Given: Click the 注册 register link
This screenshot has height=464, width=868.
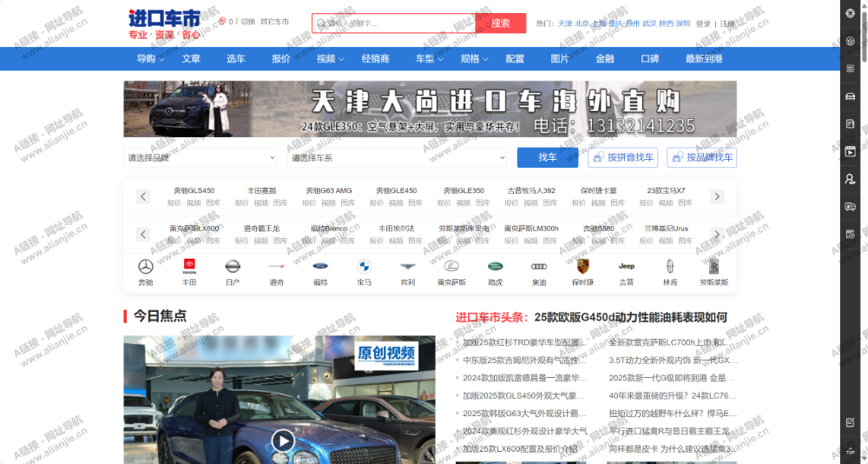Looking at the screenshot, I should (x=727, y=23).
